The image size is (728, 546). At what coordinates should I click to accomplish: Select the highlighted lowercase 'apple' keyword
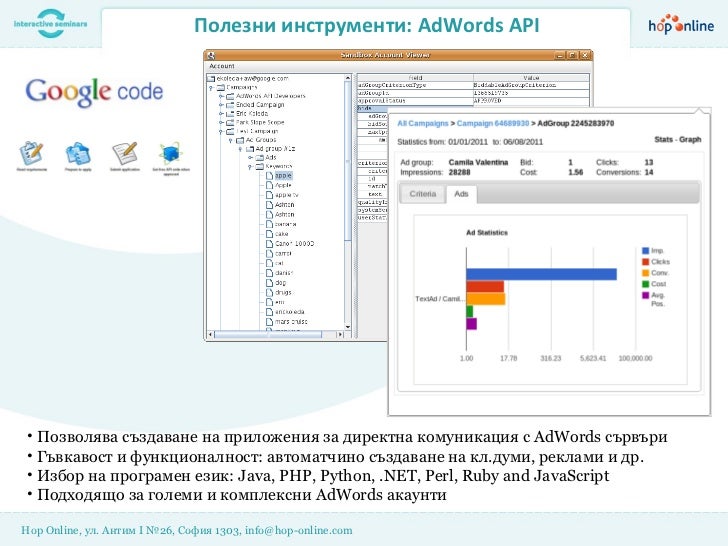(x=283, y=176)
